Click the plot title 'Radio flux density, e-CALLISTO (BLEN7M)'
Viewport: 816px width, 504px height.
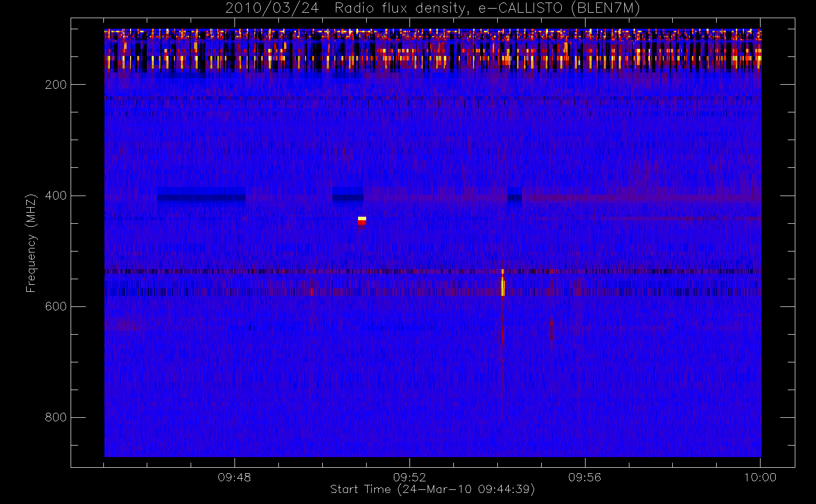(x=487, y=8)
